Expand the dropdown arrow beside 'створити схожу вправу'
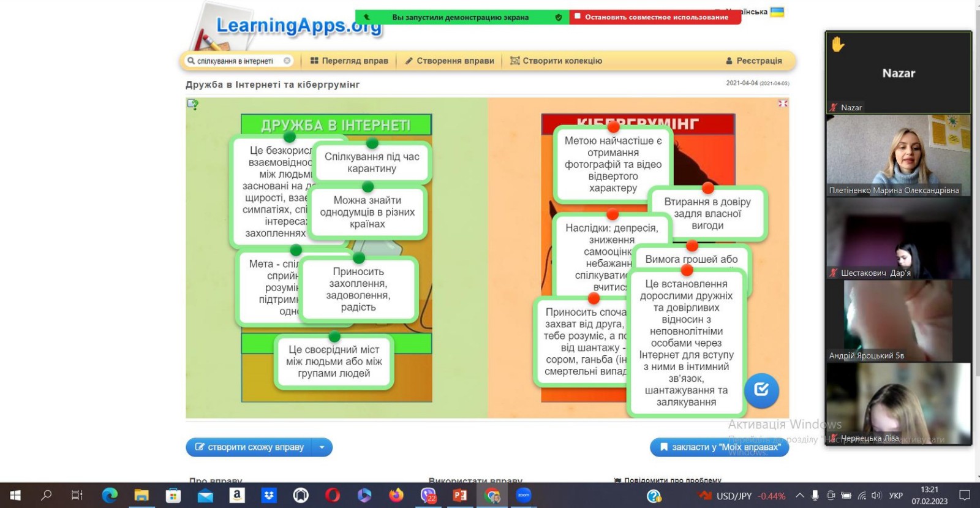This screenshot has width=980, height=508. [x=322, y=447]
